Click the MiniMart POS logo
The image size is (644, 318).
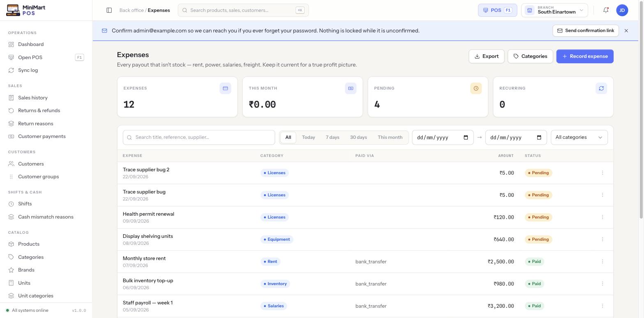(x=26, y=10)
